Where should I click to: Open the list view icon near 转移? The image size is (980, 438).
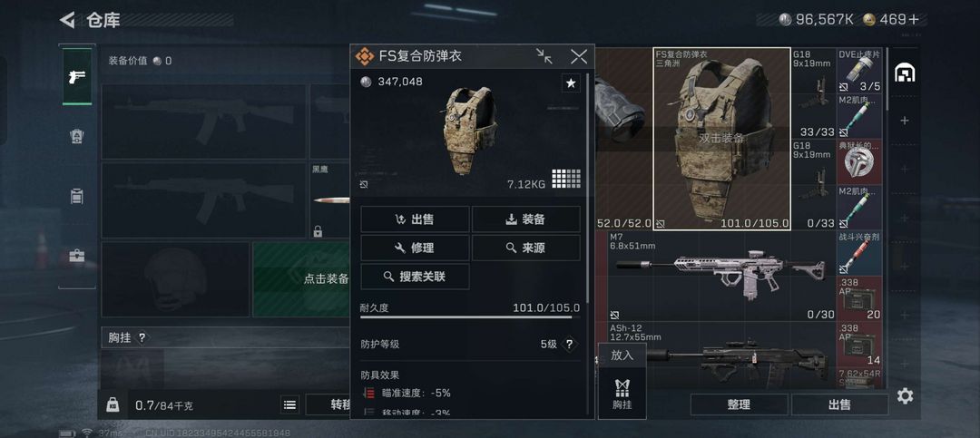[x=290, y=404]
